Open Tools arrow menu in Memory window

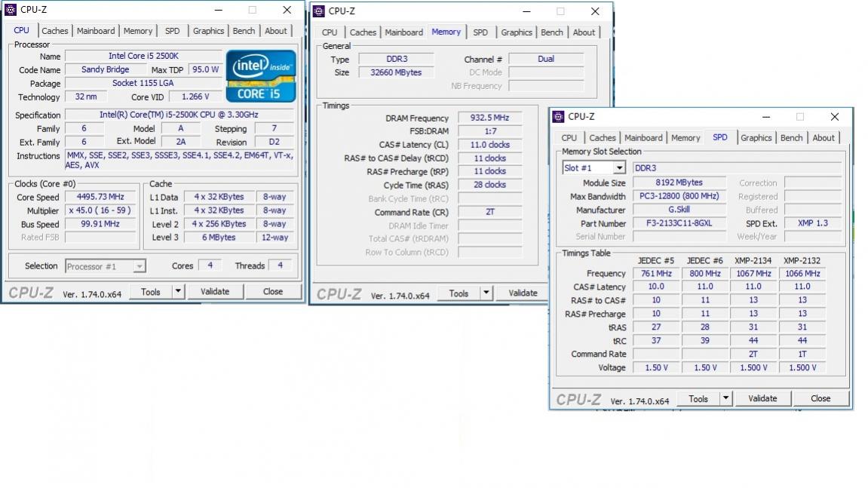486,293
